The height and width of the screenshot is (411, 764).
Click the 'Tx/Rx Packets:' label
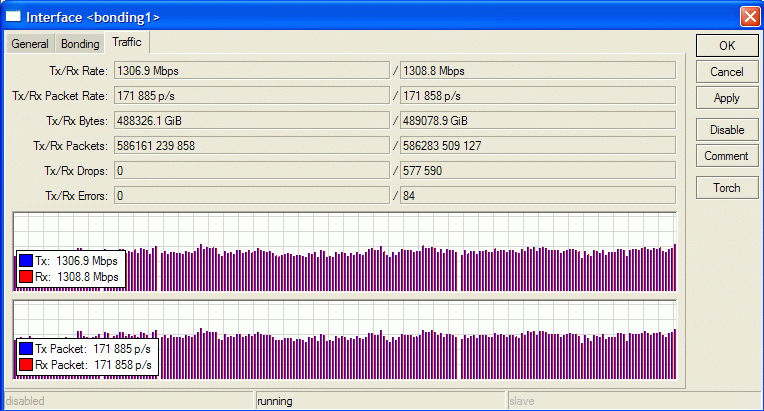tap(70, 146)
